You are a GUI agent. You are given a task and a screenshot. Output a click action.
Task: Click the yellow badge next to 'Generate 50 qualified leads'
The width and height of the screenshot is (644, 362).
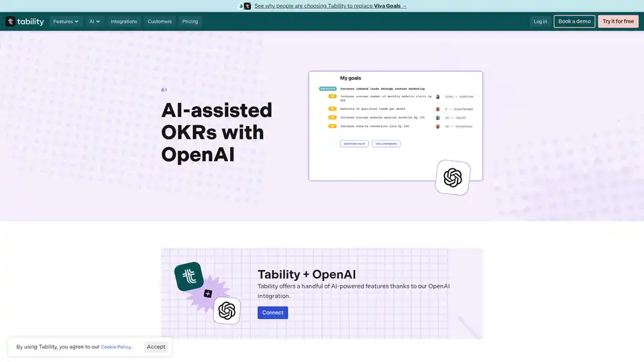click(332, 109)
